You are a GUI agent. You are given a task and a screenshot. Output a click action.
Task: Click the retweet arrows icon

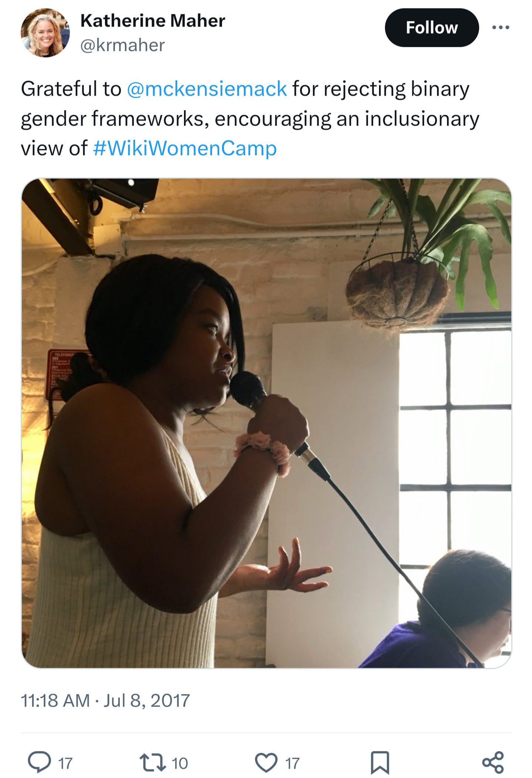(x=152, y=762)
